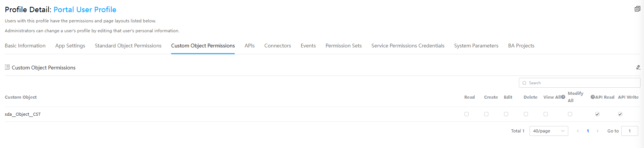This screenshot has height=148, width=644.
Task: Check the Read permission for sda__Object__CST
Action: click(466, 114)
